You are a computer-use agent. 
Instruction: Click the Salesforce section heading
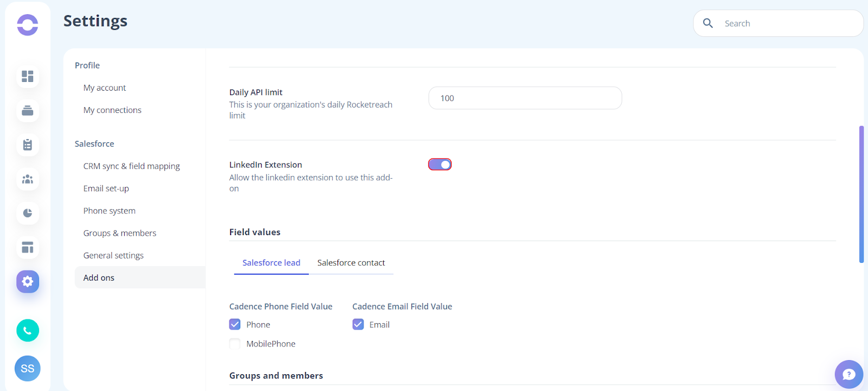click(x=94, y=144)
